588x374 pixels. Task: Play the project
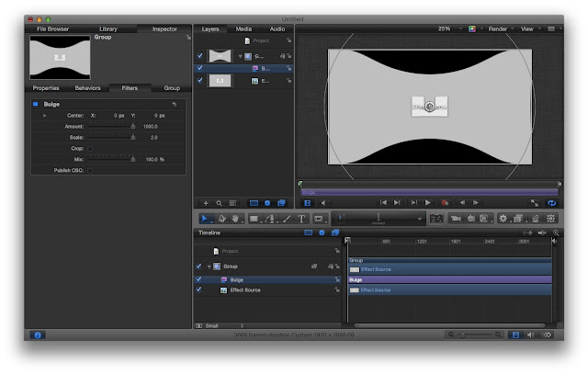(x=427, y=203)
